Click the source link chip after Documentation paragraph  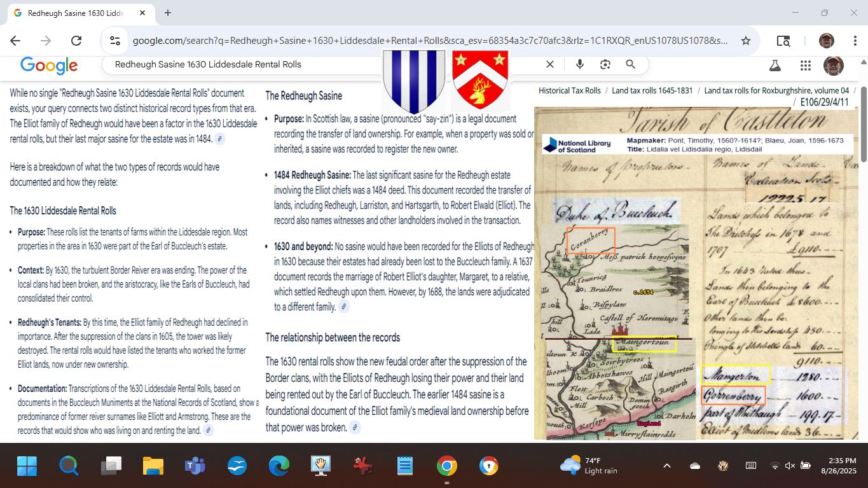tap(208, 431)
